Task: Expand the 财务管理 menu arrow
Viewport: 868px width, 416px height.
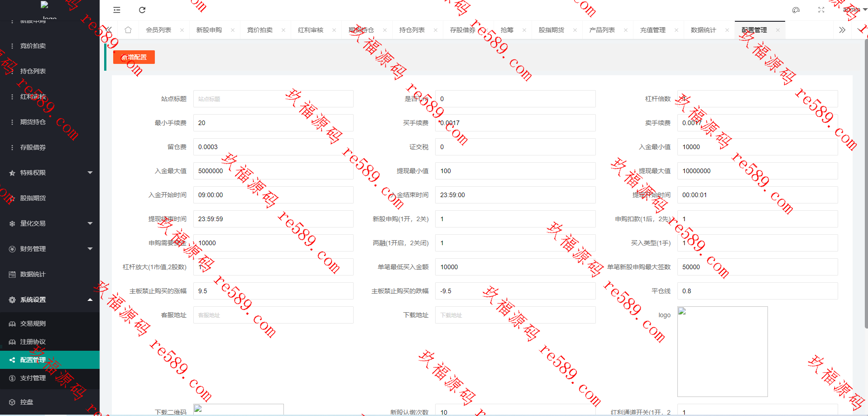Action: tap(90, 249)
